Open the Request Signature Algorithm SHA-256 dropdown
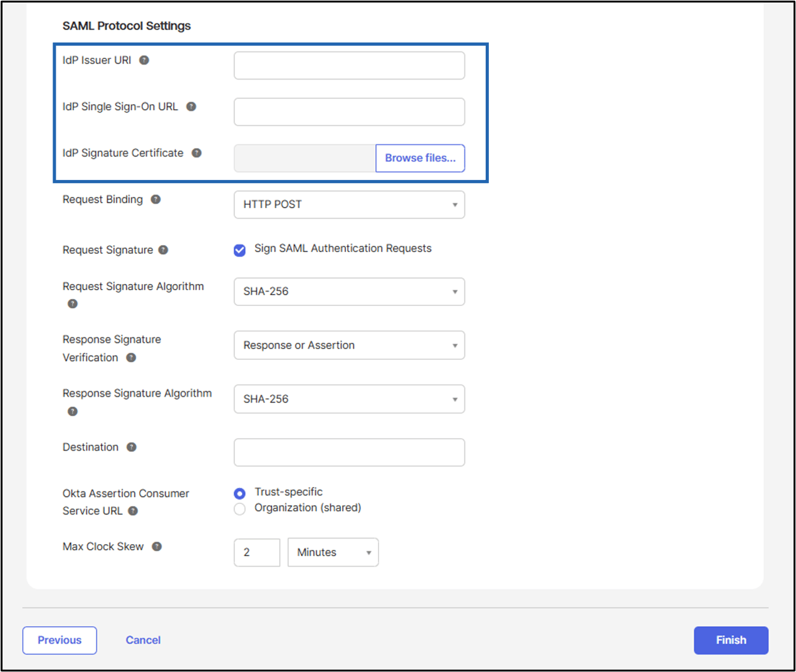796x672 pixels. (x=349, y=291)
